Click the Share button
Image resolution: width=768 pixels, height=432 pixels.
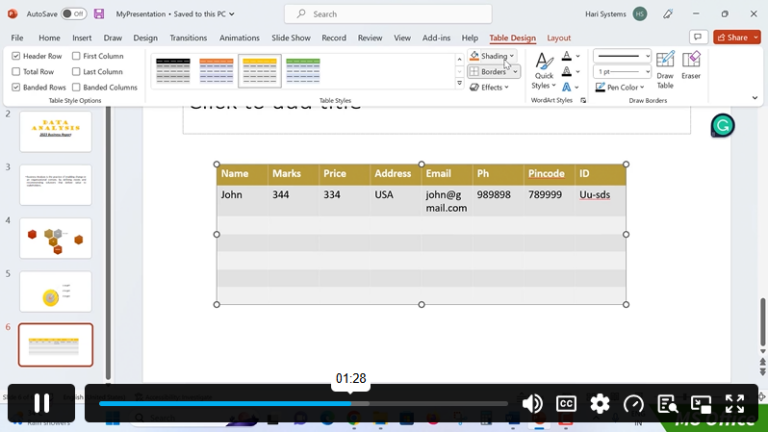737,37
